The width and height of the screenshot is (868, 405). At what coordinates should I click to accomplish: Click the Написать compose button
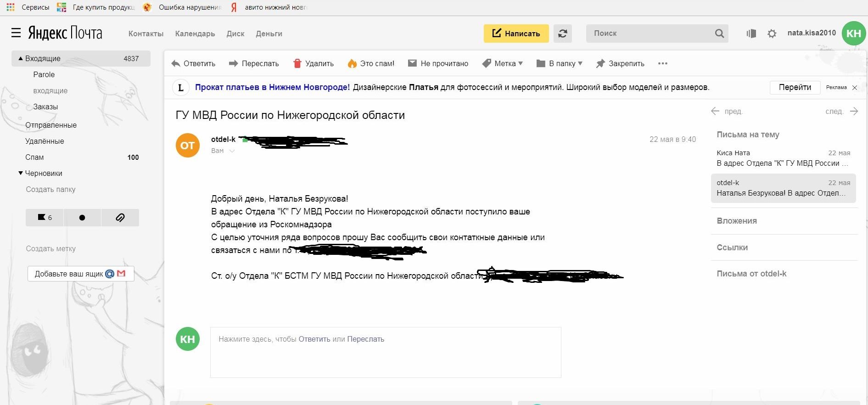click(x=516, y=34)
